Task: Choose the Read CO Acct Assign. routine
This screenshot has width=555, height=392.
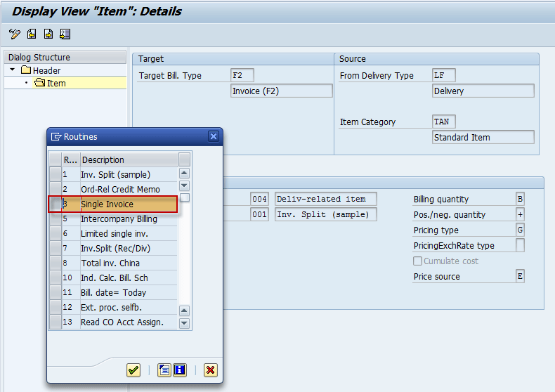Action: point(129,322)
